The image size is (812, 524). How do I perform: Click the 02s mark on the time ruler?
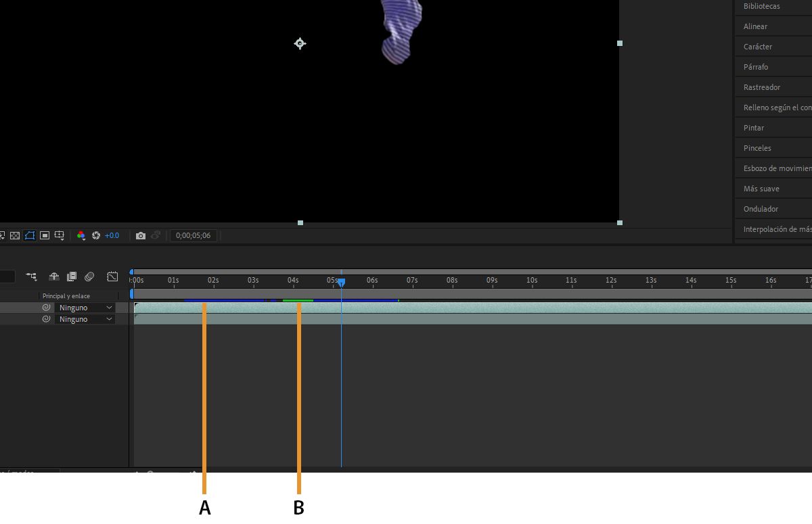pos(213,280)
